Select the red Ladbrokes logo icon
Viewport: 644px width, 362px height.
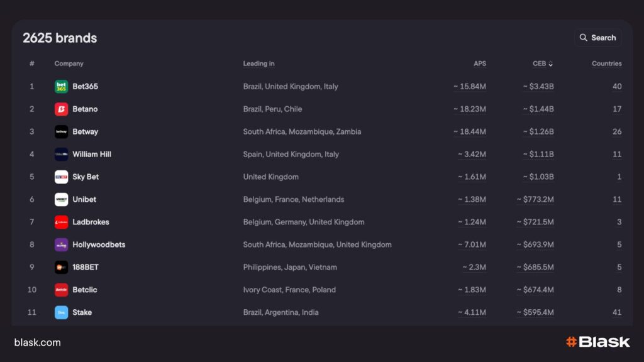point(61,222)
